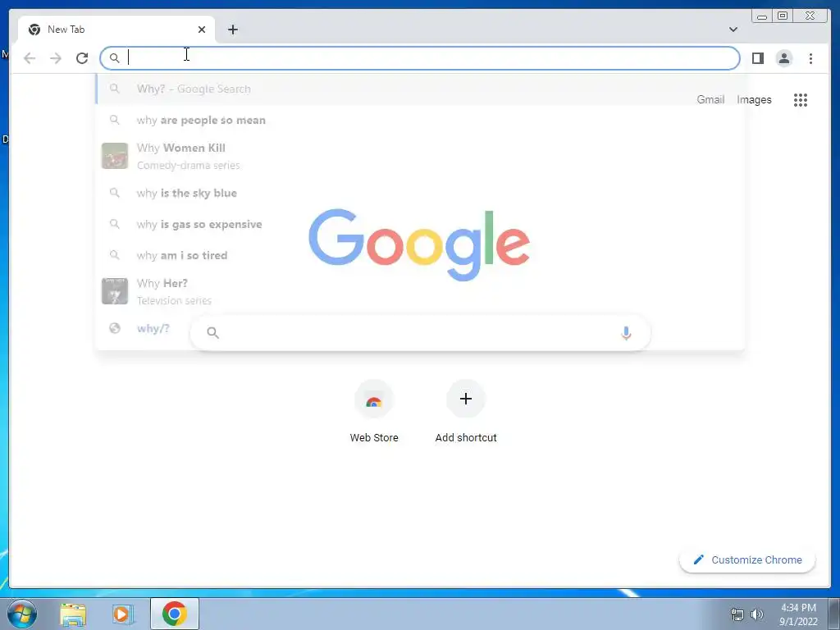Click the address bar magnifier icon
The height and width of the screenshot is (630, 840).
point(114,58)
